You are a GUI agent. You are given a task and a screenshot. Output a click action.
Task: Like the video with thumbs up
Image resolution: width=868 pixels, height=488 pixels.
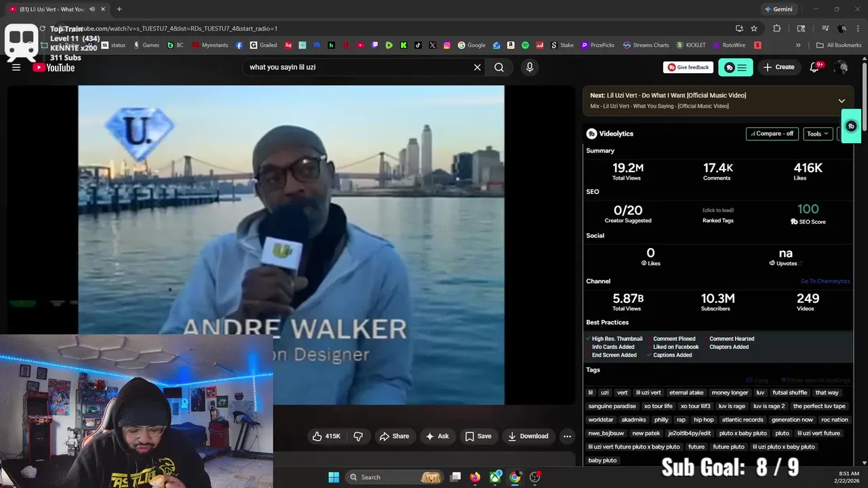point(327,436)
